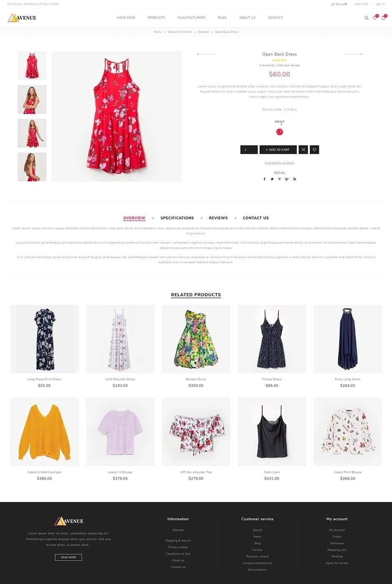Open the Manufacturers menu item
This screenshot has height=584, width=392.
pos(191,18)
